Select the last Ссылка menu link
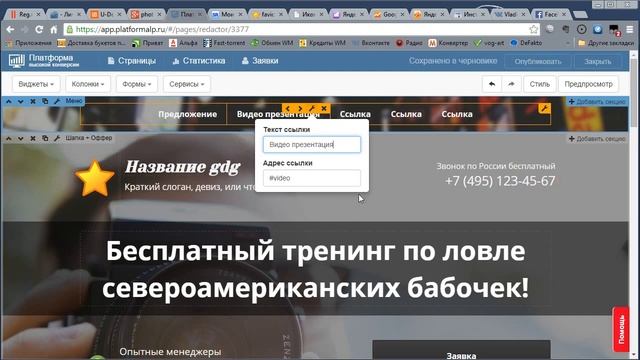 (457, 114)
